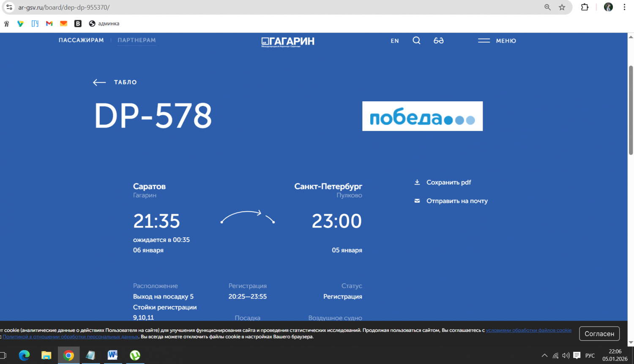The image size is (634, 364).
Task: Select the ПАССАЖИРАМ tab
Action: click(81, 40)
